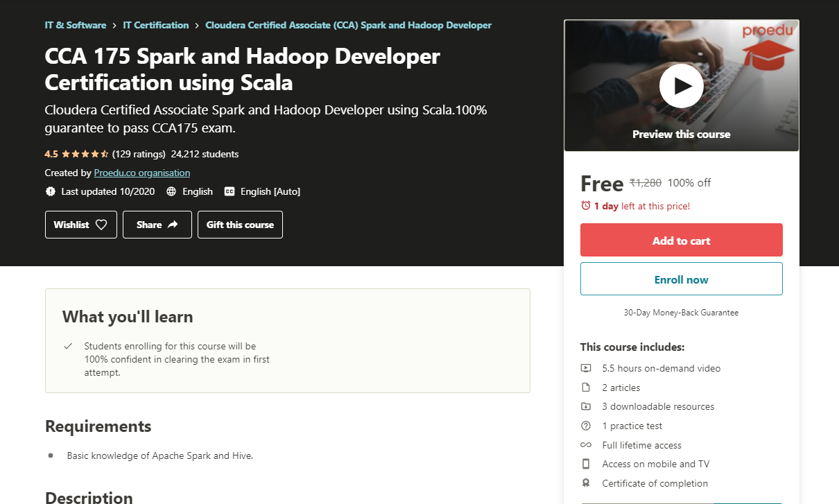The width and height of the screenshot is (839, 504).
Task: Click 'English [Auto]' caption text
Action: point(270,191)
